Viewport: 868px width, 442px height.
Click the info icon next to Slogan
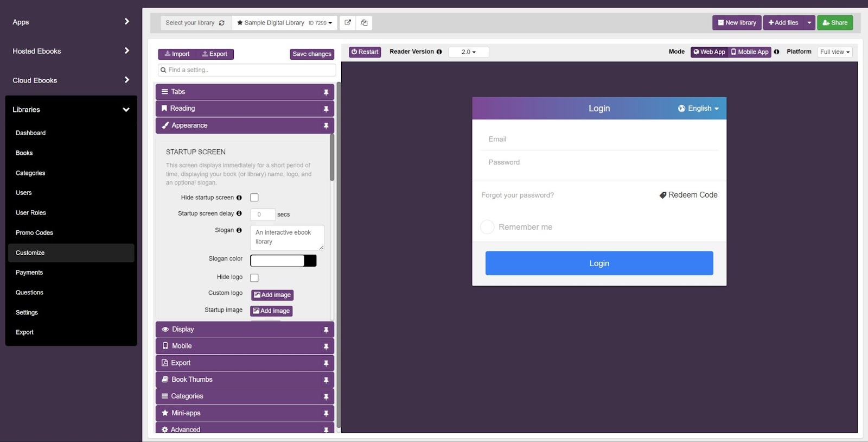pos(239,230)
